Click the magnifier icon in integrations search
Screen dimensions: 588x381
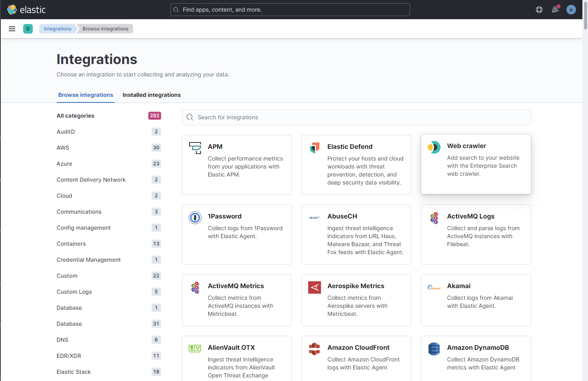click(190, 117)
